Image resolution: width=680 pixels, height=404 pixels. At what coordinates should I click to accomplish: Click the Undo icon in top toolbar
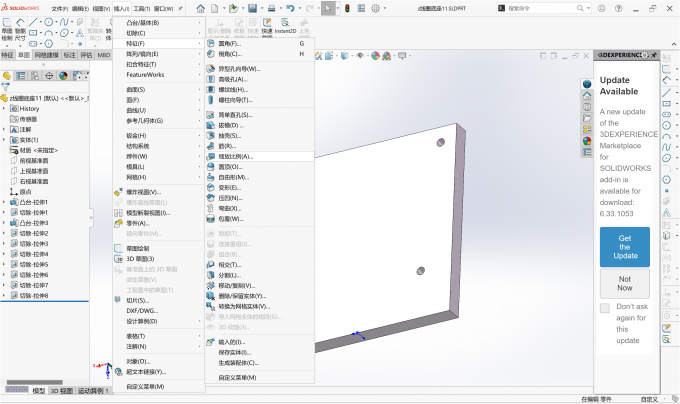pos(290,8)
